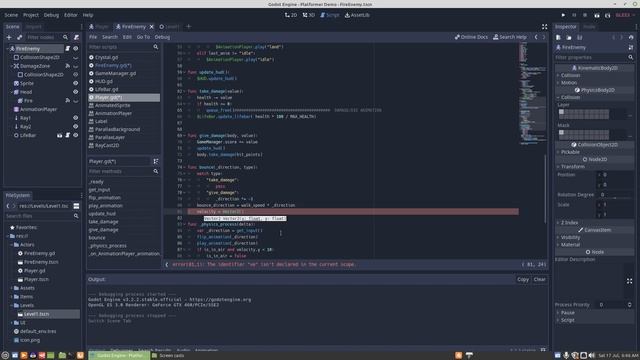
Task: Copy the Output log
Action: pyautogui.click(x=523, y=280)
